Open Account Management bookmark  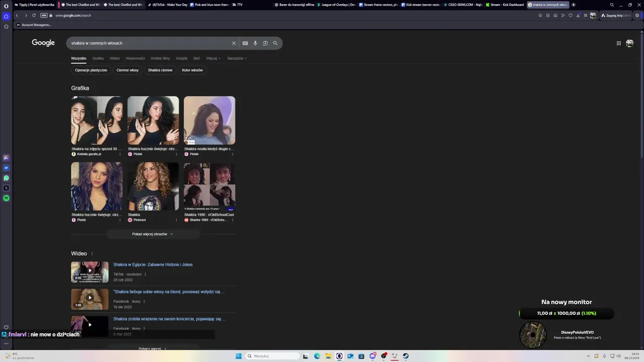34,25
